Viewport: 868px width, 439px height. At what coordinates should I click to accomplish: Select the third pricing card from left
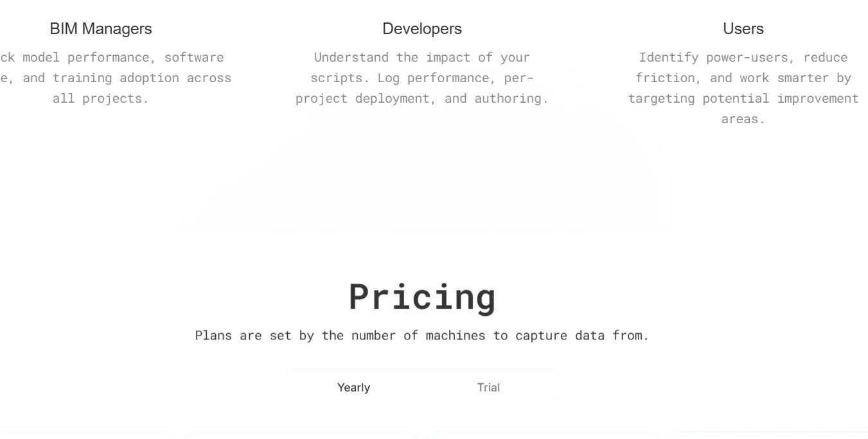pos(543,435)
